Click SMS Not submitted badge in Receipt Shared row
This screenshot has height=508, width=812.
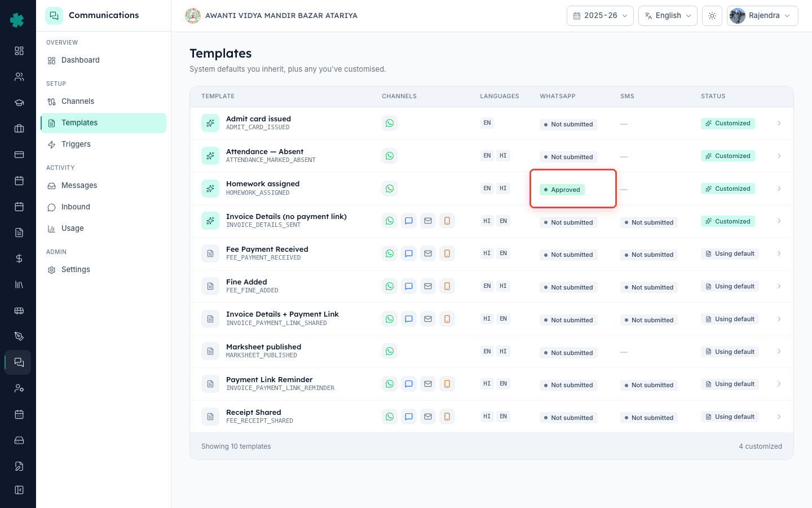(649, 418)
